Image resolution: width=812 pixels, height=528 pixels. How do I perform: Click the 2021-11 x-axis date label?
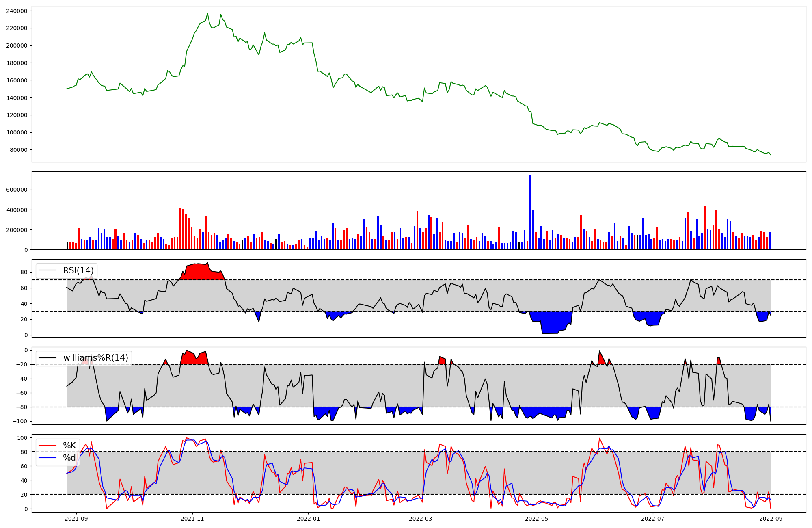[192, 519]
